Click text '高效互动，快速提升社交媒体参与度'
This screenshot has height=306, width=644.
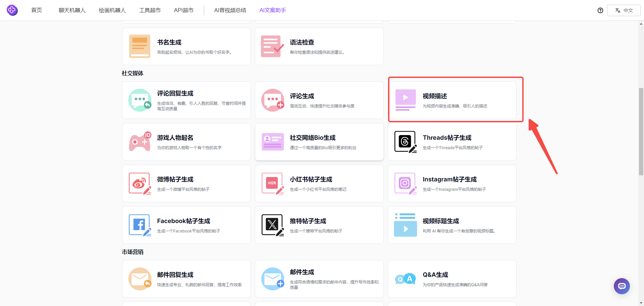coord(322,106)
